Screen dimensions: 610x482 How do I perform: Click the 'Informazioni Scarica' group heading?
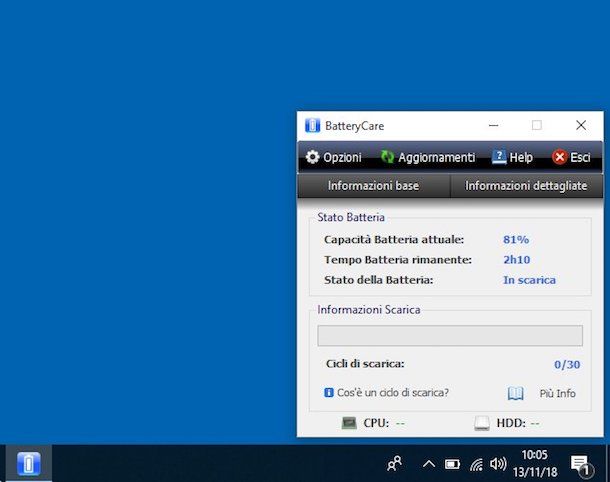click(369, 310)
